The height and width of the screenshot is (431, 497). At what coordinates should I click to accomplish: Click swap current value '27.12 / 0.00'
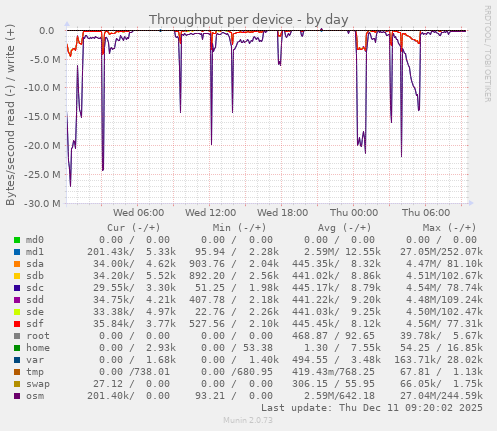(131, 384)
